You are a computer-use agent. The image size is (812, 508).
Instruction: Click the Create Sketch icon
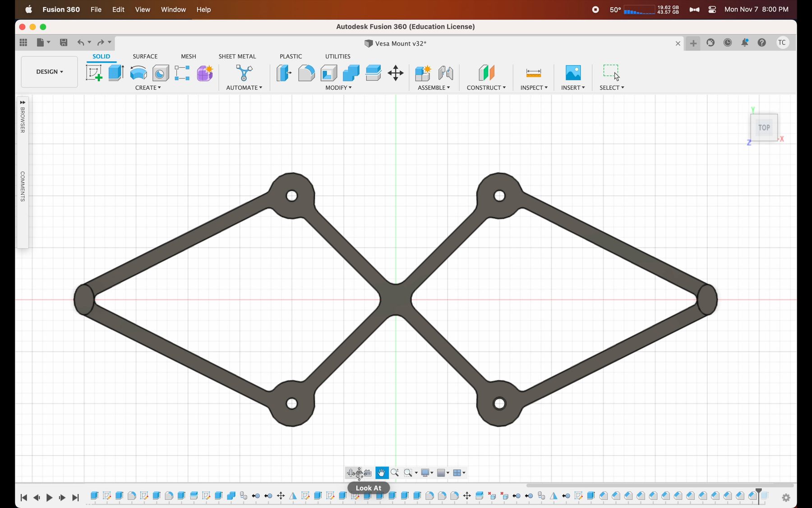click(x=94, y=73)
